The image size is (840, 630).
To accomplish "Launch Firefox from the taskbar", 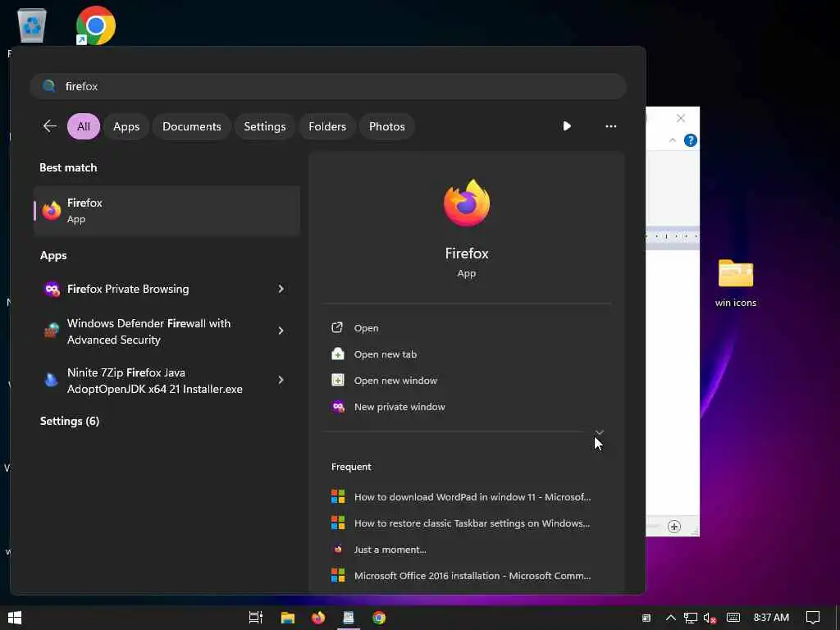I will (318, 618).
